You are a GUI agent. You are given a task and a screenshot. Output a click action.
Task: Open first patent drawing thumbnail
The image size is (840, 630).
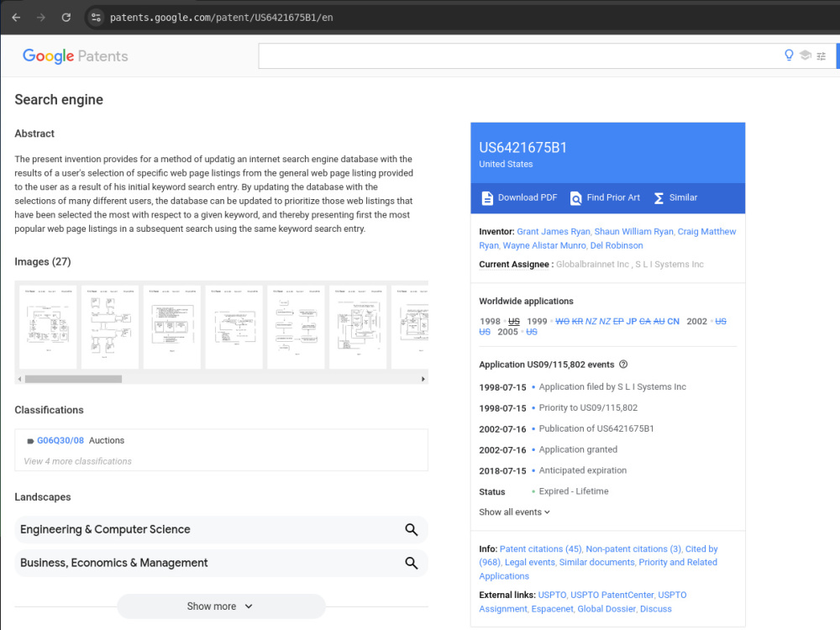(x=48, y=327)
